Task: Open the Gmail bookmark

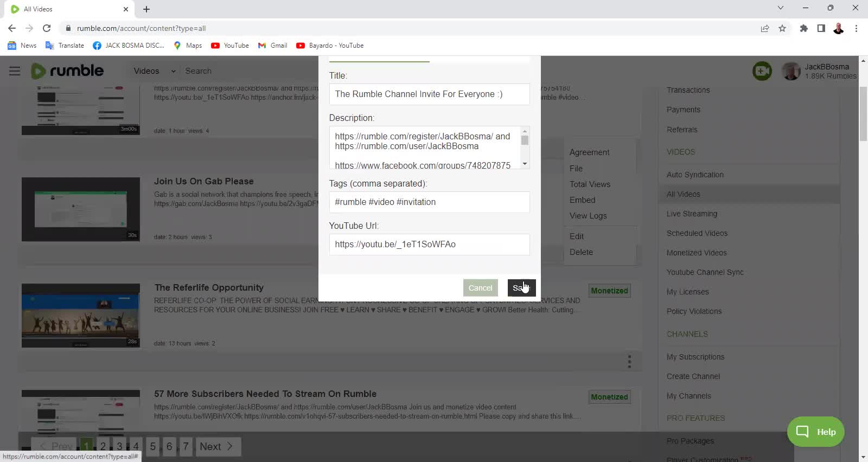Action: [272, 46]
